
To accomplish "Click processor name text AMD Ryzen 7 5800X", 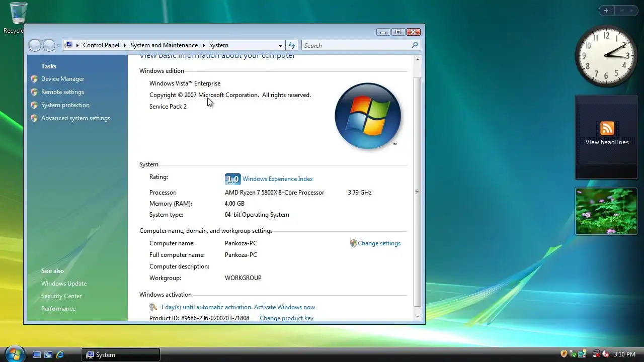I will pos(274,193).
